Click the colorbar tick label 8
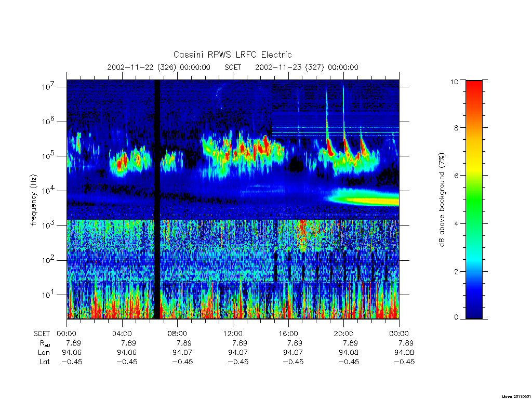 pyautogui.click(x=456, y=128)
